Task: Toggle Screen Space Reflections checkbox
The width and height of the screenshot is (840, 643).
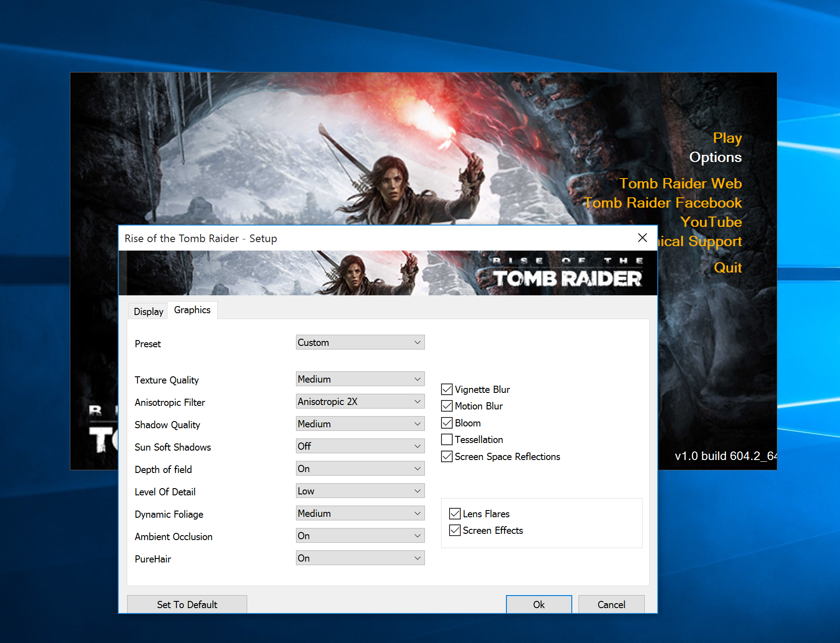Action: (447, 456)
